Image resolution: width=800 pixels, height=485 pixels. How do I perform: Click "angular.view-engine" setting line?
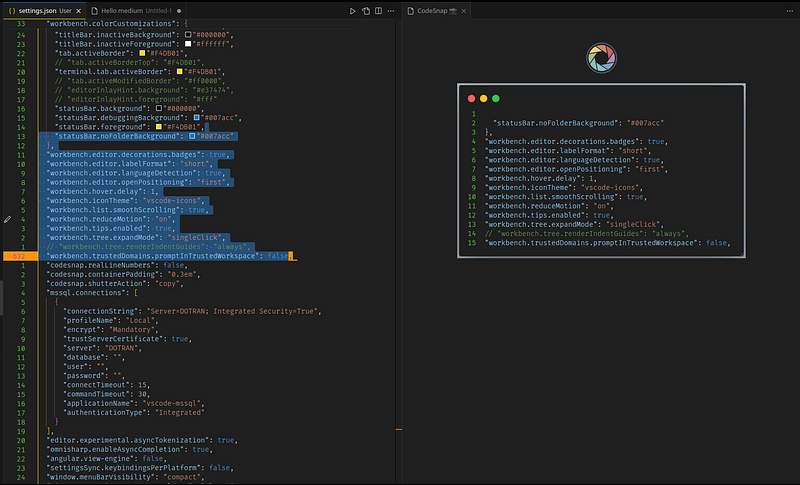click(107, 458)
